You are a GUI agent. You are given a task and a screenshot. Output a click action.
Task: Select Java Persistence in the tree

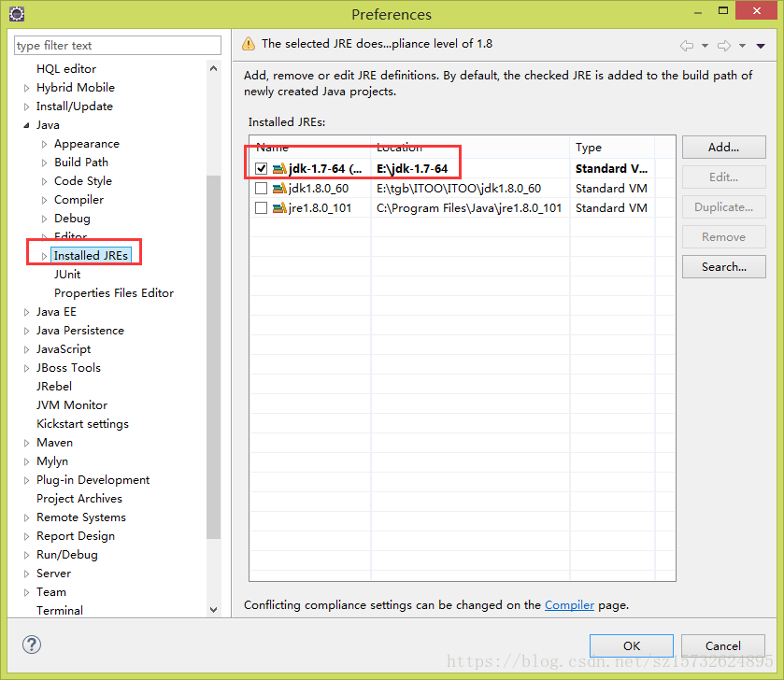point(80,331)
